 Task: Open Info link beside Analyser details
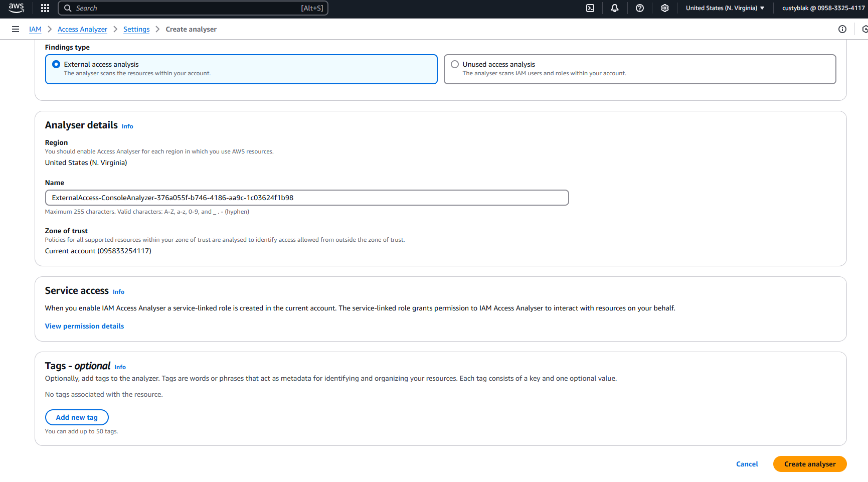pos(127,126)
